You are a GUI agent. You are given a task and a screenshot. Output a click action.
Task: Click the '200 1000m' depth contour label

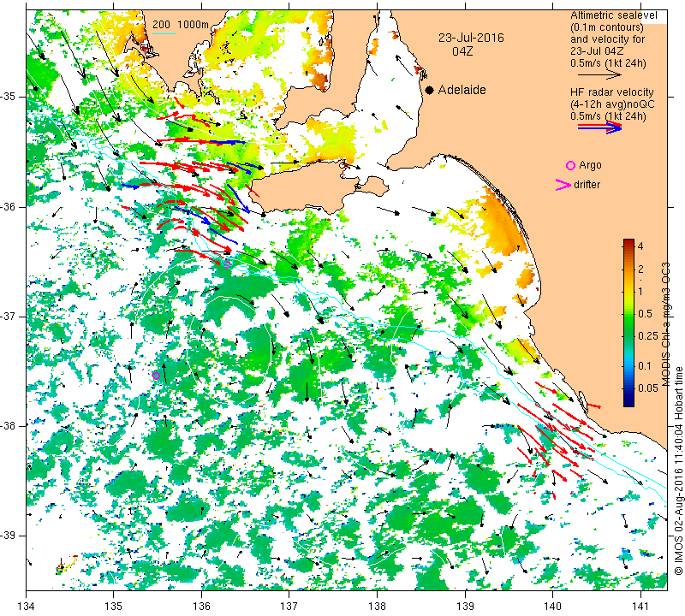click(x=181, y=25)
